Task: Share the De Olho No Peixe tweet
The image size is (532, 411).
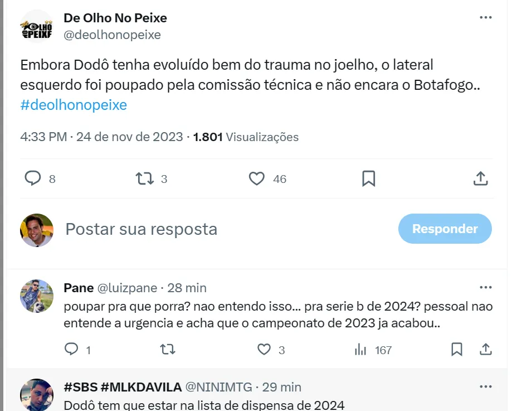Action: pyautogui.click(x=480, y=178)
